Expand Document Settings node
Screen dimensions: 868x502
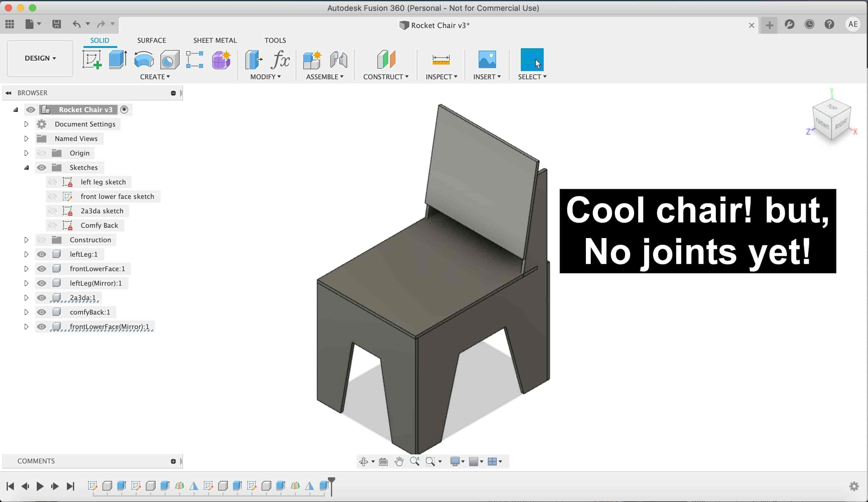pyautogui.click(x=26, y=124)
